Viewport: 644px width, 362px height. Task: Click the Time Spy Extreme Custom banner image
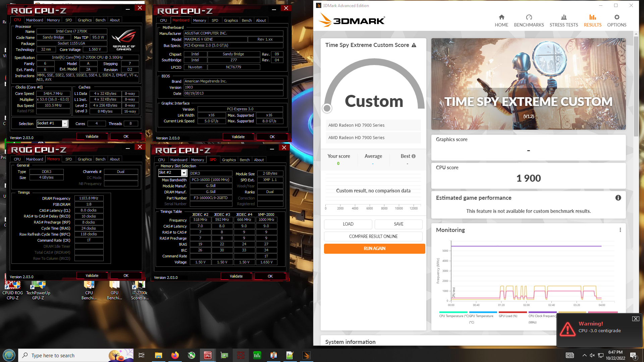pyautogui.click(x=528, y=84)
